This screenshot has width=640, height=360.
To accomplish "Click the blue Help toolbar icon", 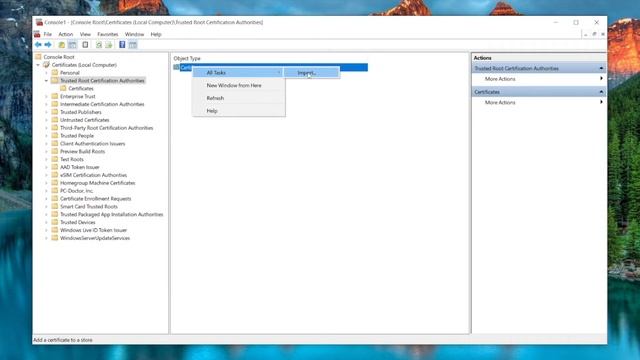I will click(x=122, y=44).
